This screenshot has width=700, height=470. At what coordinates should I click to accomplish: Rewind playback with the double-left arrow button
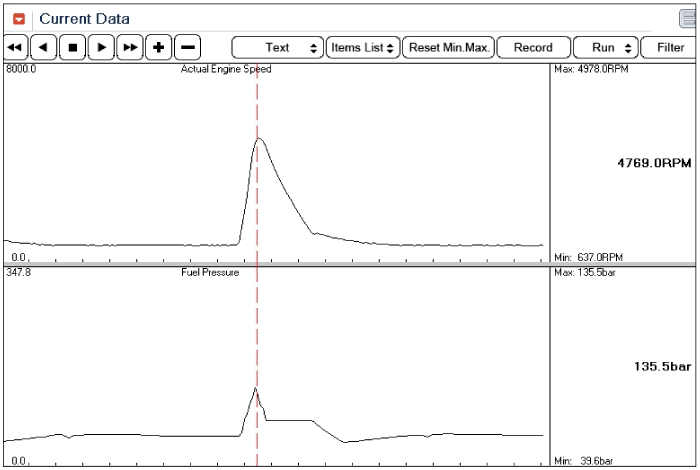click(15, 47)
